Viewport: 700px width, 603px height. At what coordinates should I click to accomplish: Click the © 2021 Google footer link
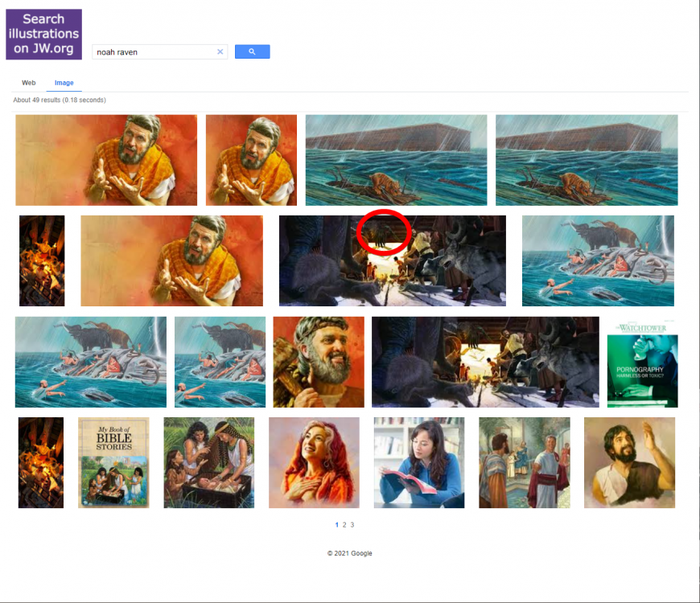pyautogui.click(x=350, y=553)
